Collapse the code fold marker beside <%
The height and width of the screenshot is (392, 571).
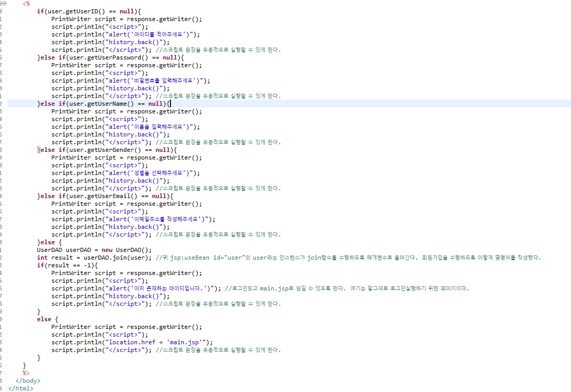pos(5,3)
